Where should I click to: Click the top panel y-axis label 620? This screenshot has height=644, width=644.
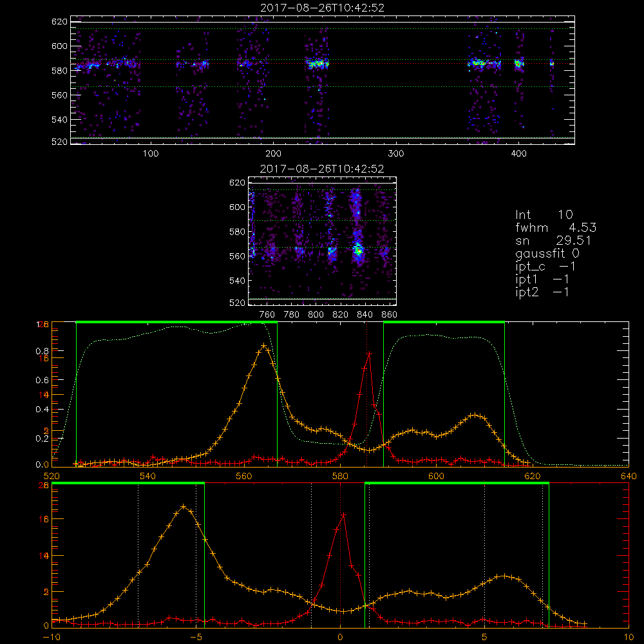[x=59, y=21]
